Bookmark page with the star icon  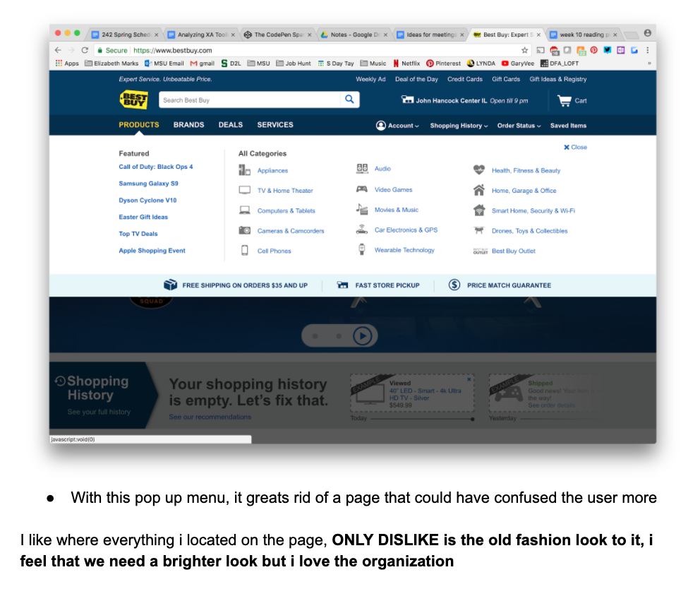click(x=524, y=50)
